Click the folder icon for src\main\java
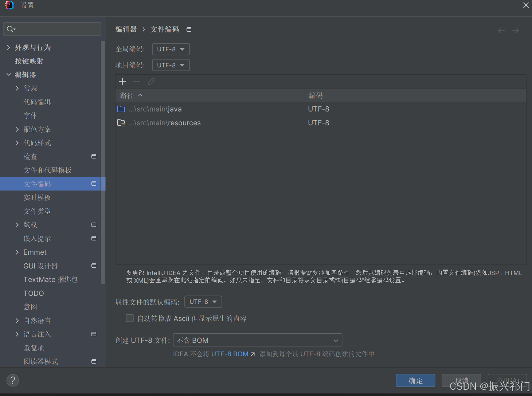The image size is (532, 396). [121, 109]
